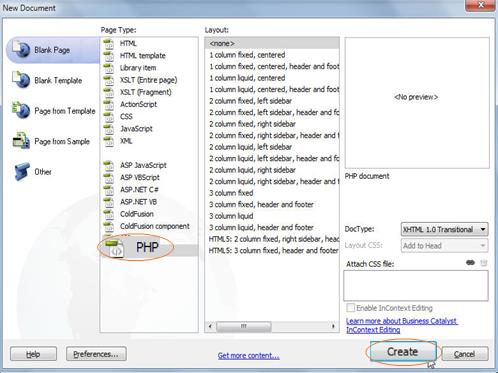
Task: Click the remove style sheet trash icon
Action: pos(484,263)
